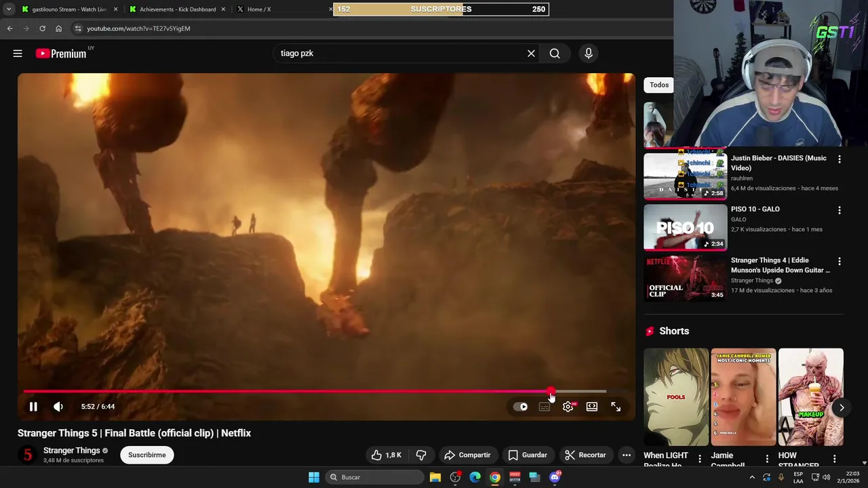Open options for Jamie Campbell short
The image size is (868, 488).
tap(767, 459)
